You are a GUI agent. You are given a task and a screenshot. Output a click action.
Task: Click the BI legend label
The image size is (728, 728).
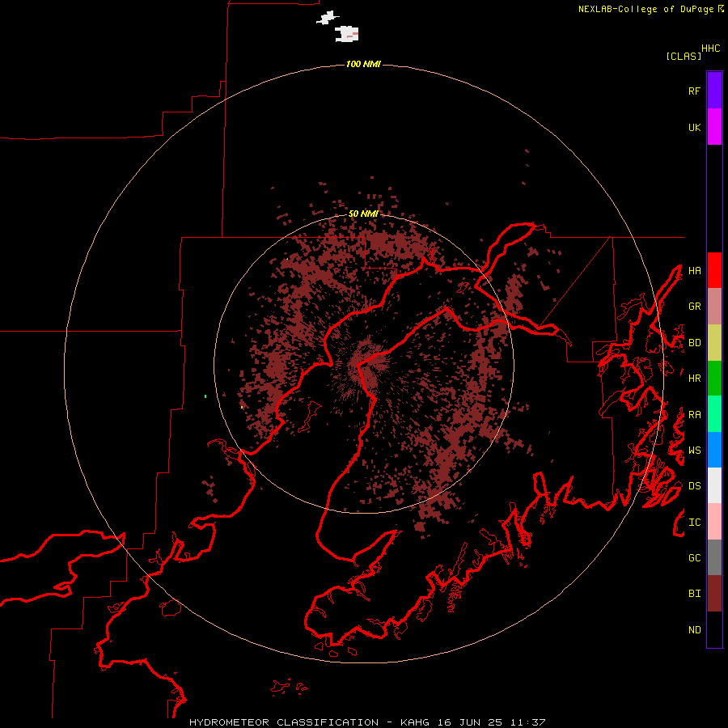point(694,594)
